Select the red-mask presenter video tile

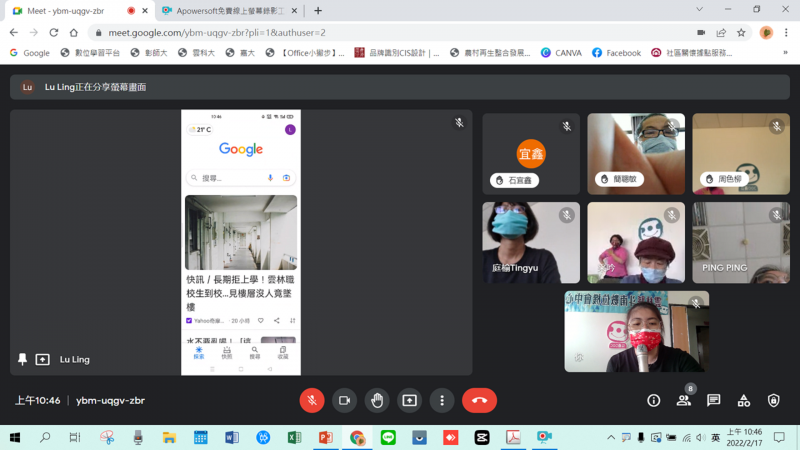636,331
